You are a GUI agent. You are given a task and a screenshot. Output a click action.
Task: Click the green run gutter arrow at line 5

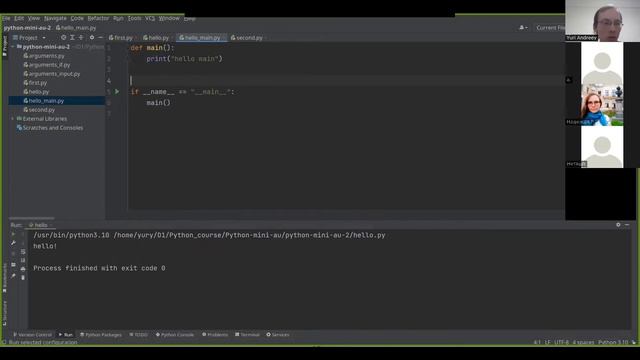(x=117, y=92)
